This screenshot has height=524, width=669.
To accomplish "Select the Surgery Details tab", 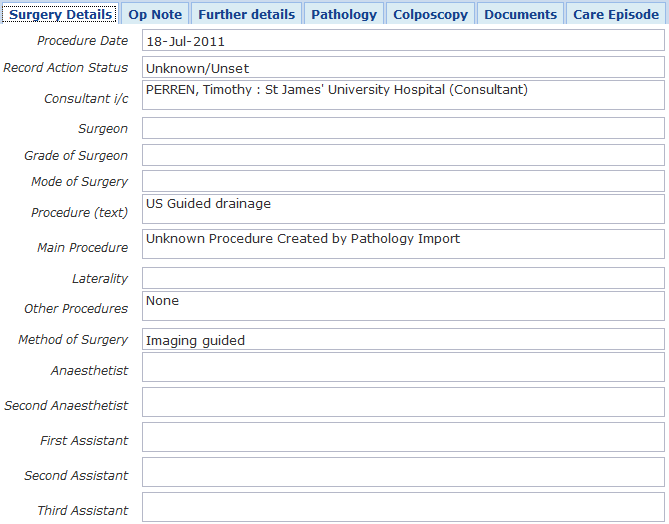I will click(61, 14).
